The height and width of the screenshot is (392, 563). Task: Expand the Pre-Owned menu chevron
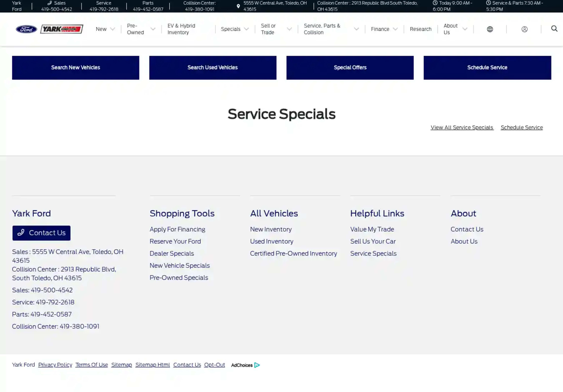coord(153,29)
